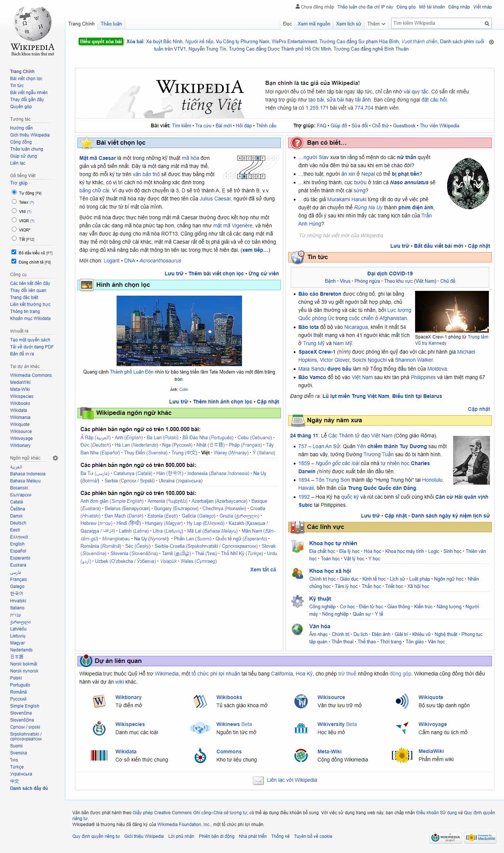This screenshot has width=504, height=853.
Task: Click the Xem tất cả languages link
Action: coord(263,570)
